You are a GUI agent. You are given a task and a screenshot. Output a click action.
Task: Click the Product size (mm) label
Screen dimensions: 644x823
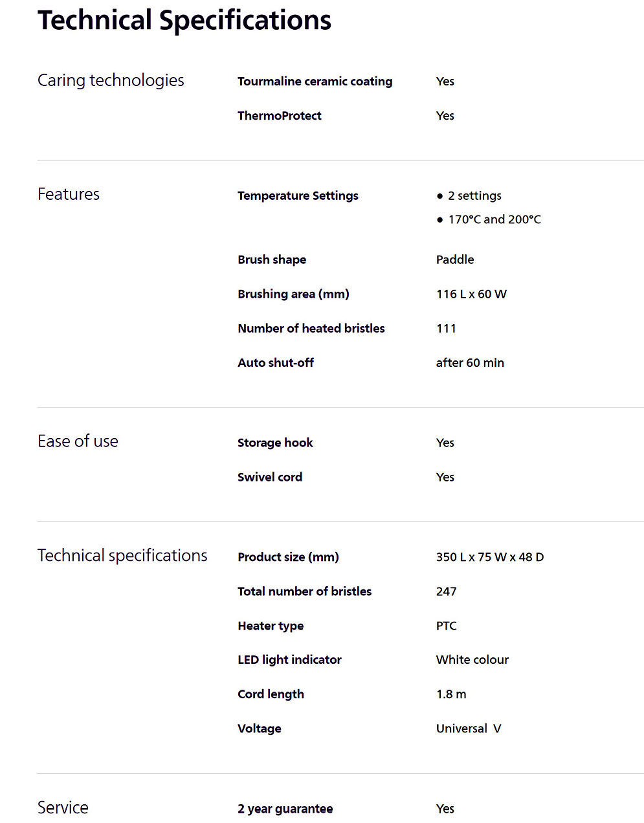(x=288, y=557)
